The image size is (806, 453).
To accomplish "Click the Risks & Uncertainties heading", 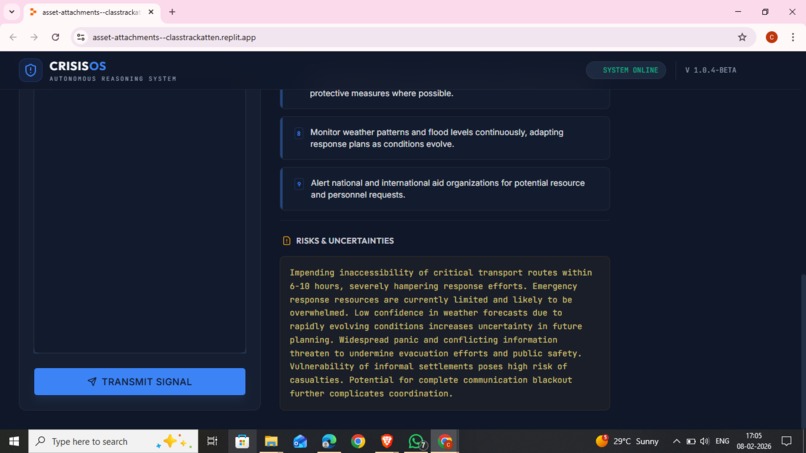I will coord(344,241).
